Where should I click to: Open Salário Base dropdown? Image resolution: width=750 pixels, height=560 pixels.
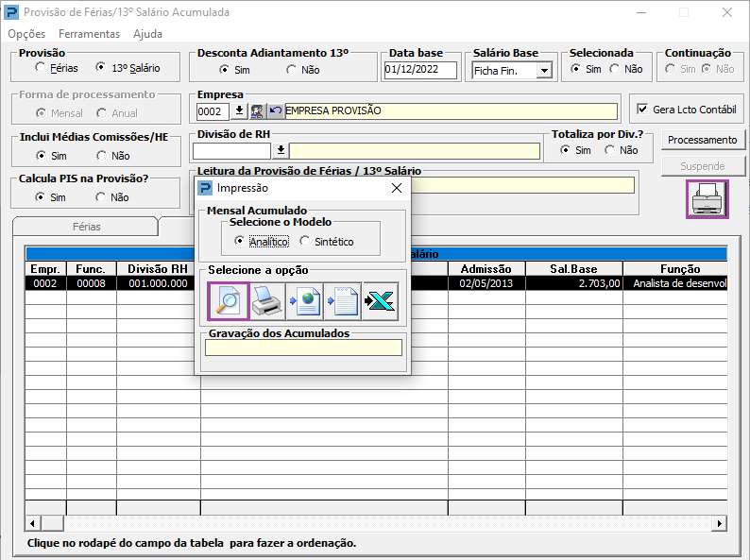(544, 71)
